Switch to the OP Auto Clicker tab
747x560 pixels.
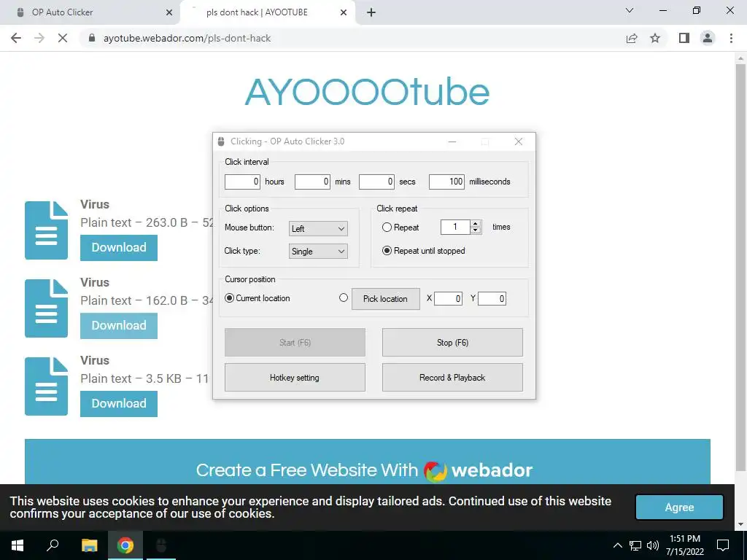[90, 12]
